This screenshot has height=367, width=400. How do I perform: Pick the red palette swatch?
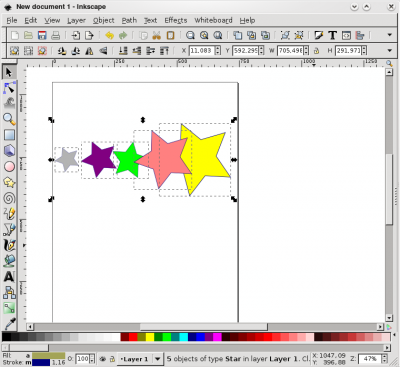pos(133,337)
